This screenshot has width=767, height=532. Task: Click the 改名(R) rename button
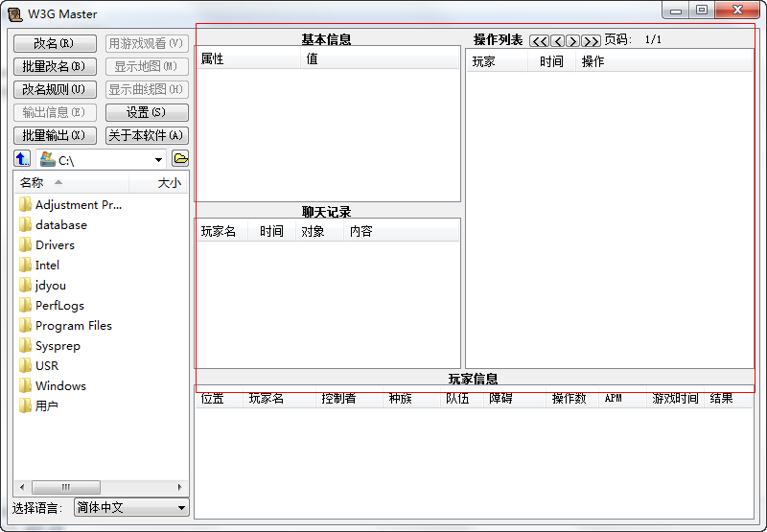pyautogui.click(x=55, y=43)
